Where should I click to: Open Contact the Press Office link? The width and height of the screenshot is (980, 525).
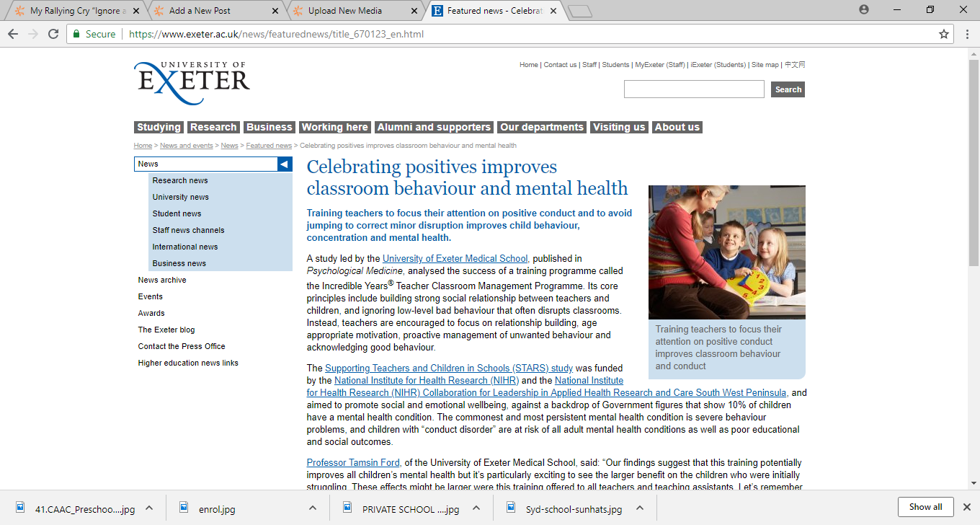(x=182, y=346)
